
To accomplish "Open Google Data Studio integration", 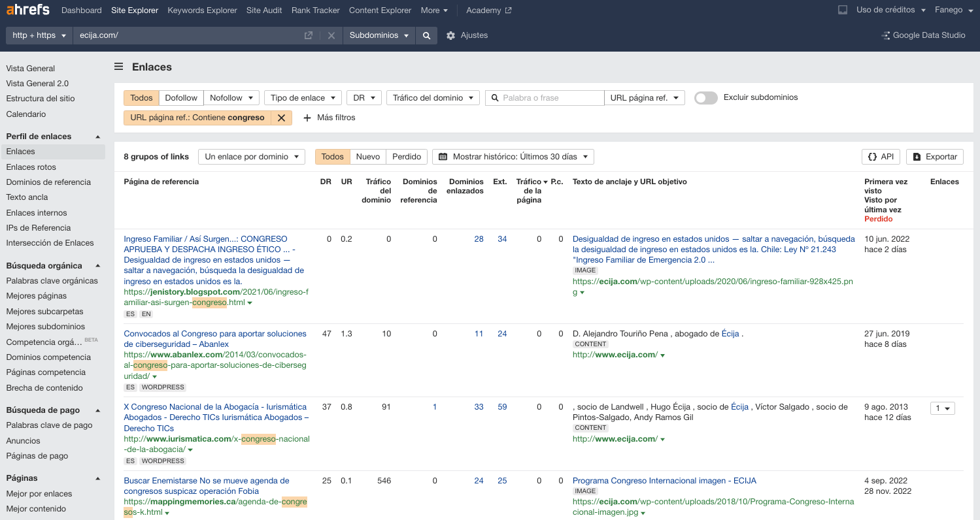I will point(923,35).
